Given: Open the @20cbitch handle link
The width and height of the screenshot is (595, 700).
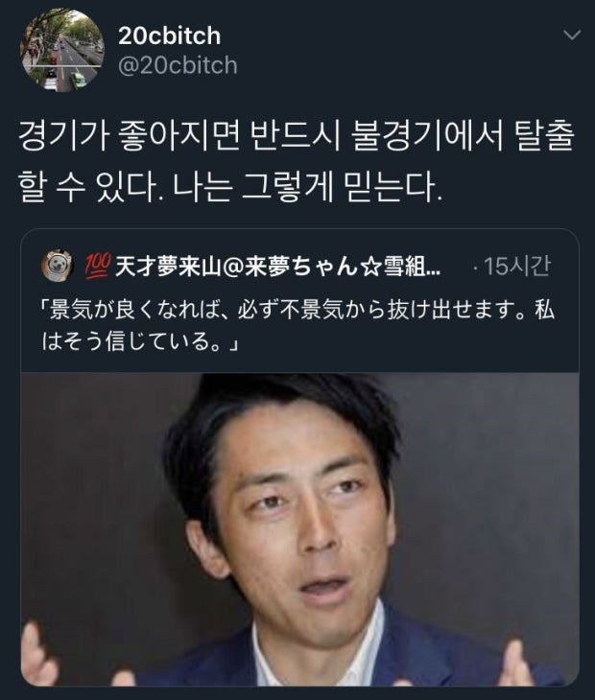Looking at the screenshot, I should tap(178, 65).
